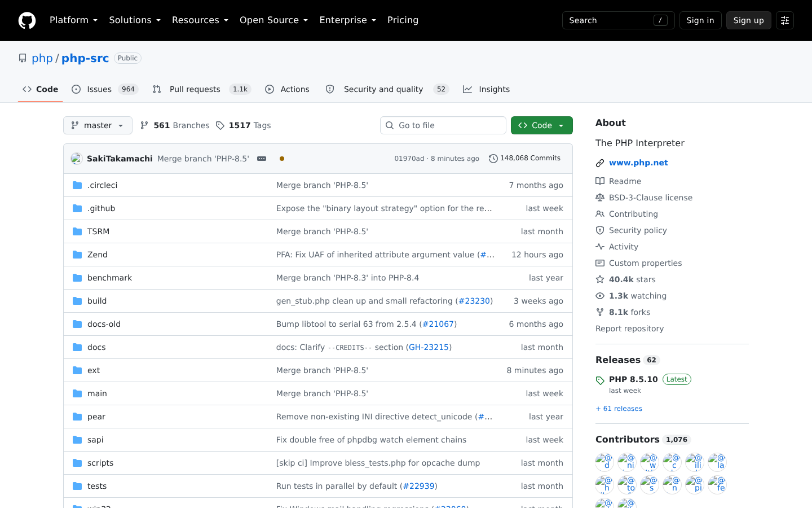Expand the Solutions menu

click(x=135, y=20)
